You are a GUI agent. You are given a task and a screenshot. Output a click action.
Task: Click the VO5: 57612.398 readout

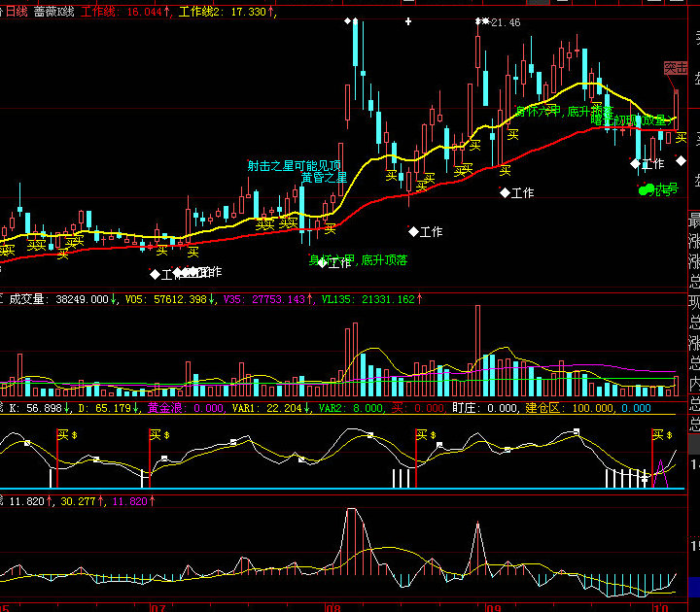click(x=169, y=299)
